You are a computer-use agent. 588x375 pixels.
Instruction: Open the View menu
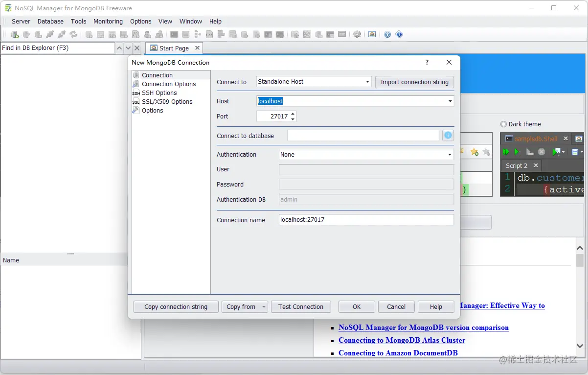coord(165,22)
